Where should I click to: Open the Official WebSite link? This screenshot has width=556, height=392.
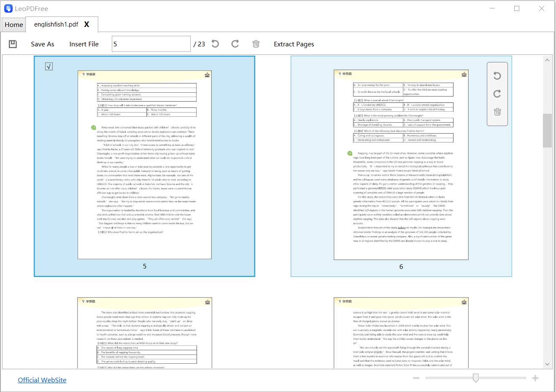42,380
